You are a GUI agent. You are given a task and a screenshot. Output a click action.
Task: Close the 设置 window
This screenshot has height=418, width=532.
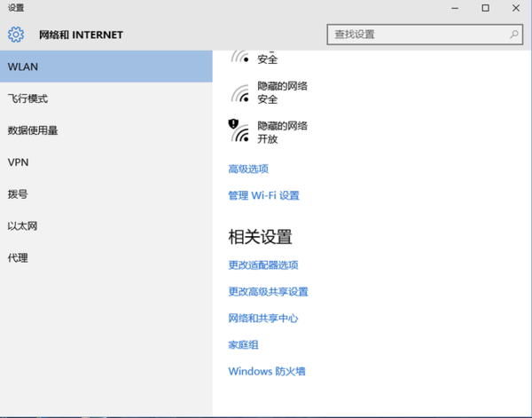pos(516,8)
